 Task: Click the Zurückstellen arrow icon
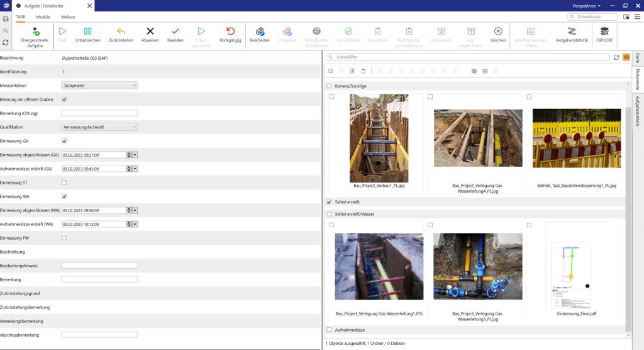(121, 31)
